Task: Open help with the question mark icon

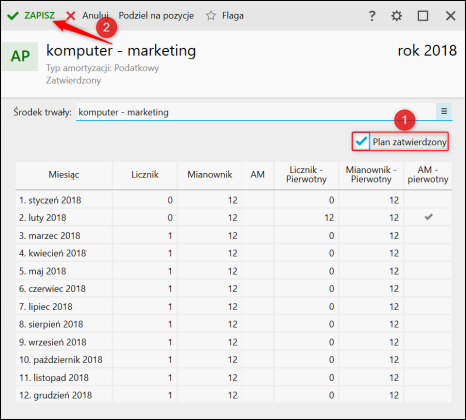Action: pyautogui.click(x=372, y=16)
